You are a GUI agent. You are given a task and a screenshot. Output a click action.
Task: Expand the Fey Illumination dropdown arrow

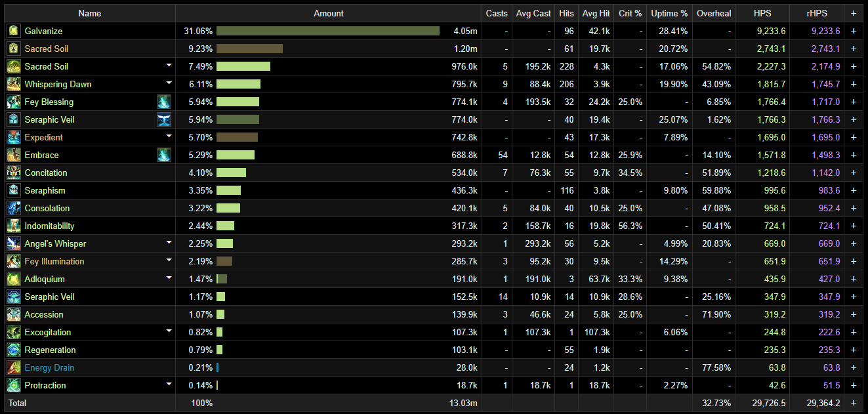[169, 260]
